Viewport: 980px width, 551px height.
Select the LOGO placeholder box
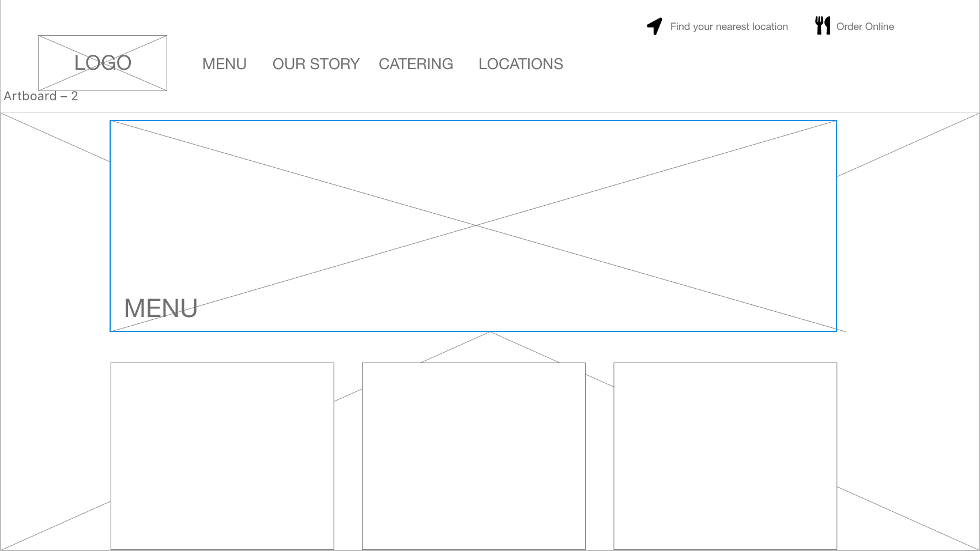pyautogui.click(x=103, y=63)
